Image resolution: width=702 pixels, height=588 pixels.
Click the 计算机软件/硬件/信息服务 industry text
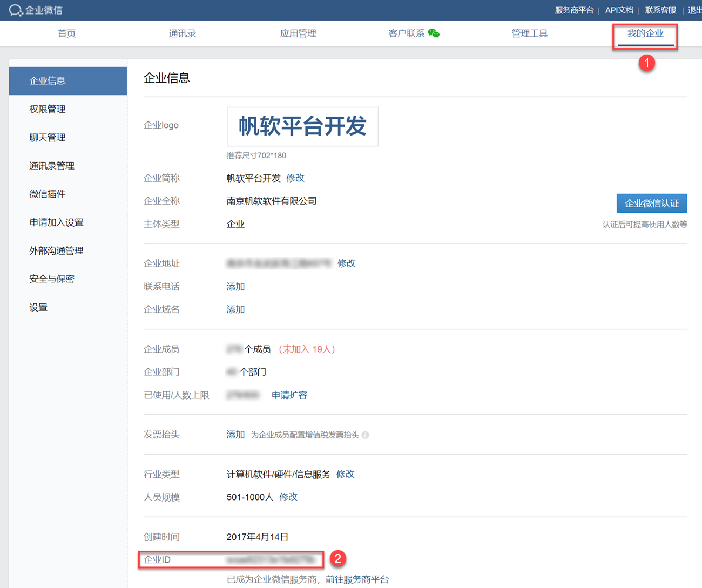coord(278,474)
